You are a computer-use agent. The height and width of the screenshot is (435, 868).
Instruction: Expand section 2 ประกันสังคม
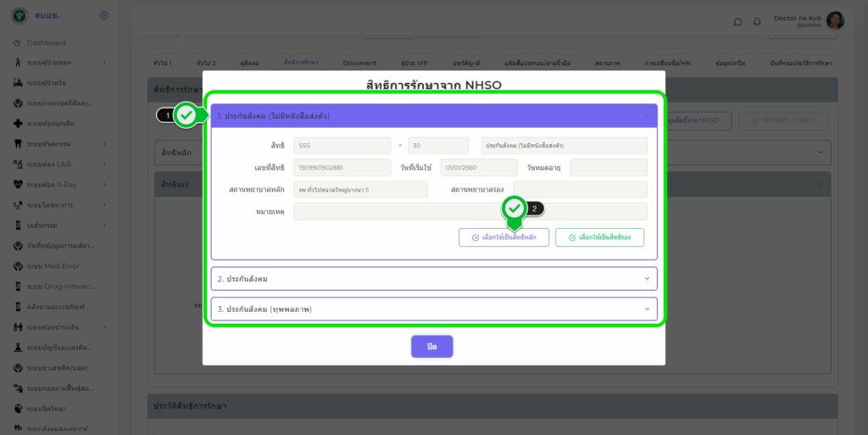(x=433, y=279)
